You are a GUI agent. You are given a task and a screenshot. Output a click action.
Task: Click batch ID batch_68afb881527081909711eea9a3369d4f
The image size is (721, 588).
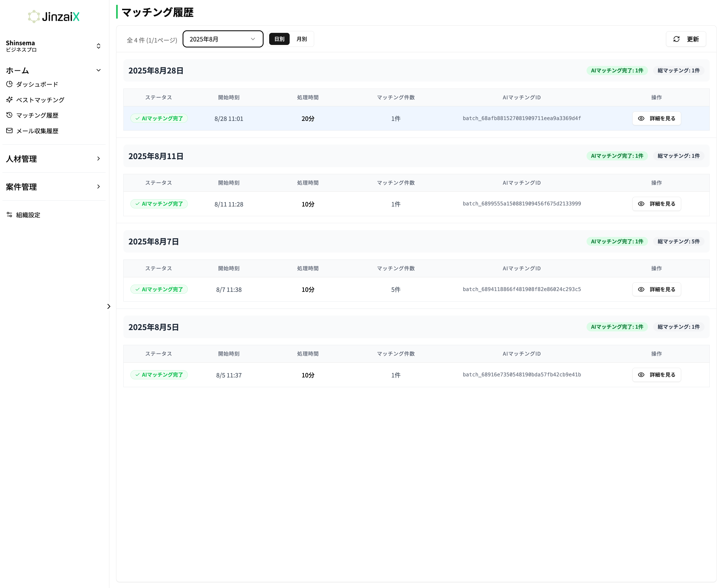coord(522,118)
